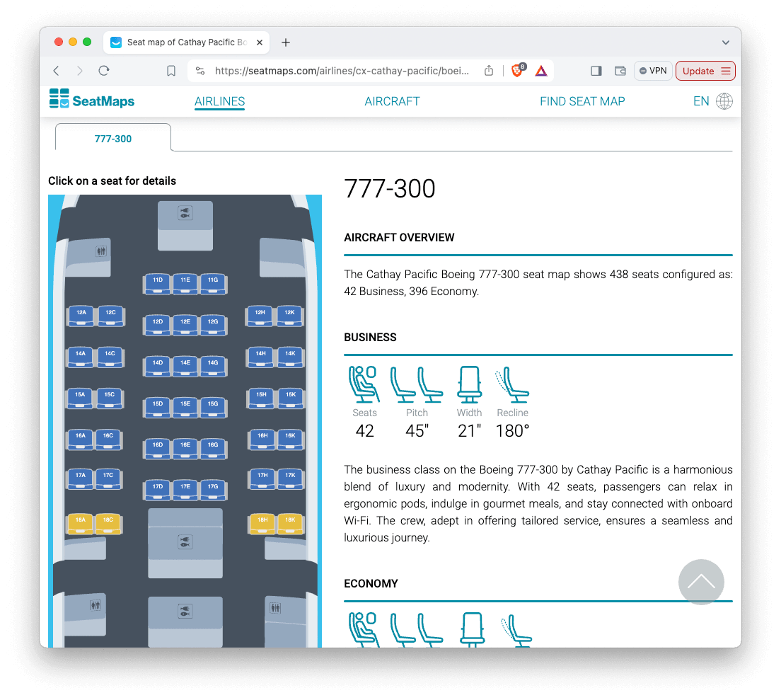
Task: Click the share icon in address bar
Action: [489, 71]
